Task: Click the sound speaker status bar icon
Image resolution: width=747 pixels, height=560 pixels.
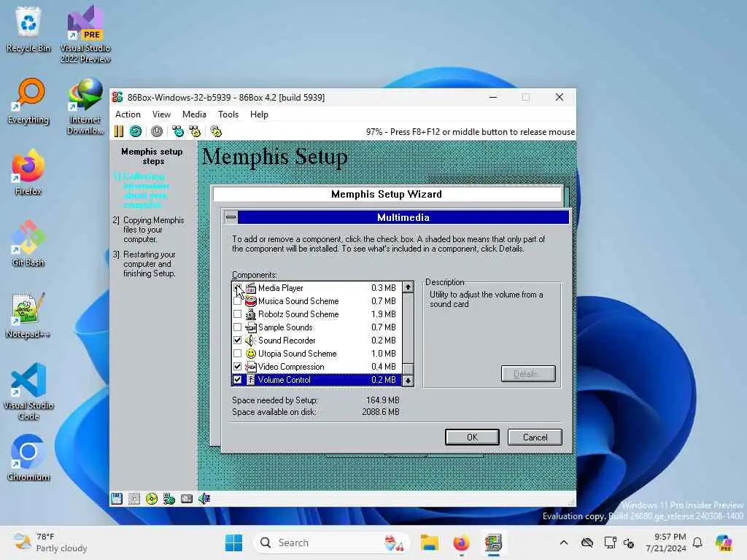Action: click(204, 499)
